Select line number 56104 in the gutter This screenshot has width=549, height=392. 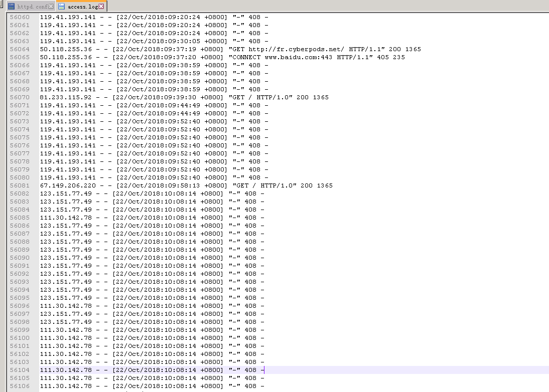pyautogui.click(x=20, y=370)
